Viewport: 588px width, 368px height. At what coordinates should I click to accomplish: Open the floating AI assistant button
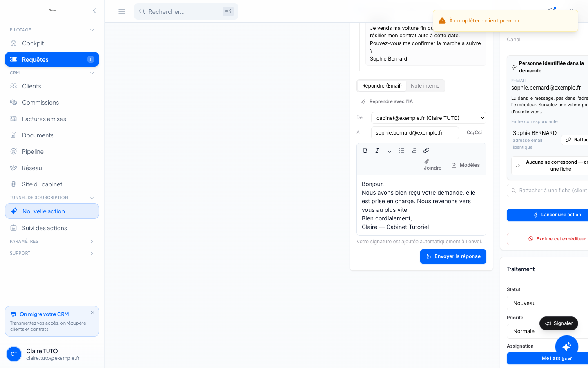pos(567,347)
